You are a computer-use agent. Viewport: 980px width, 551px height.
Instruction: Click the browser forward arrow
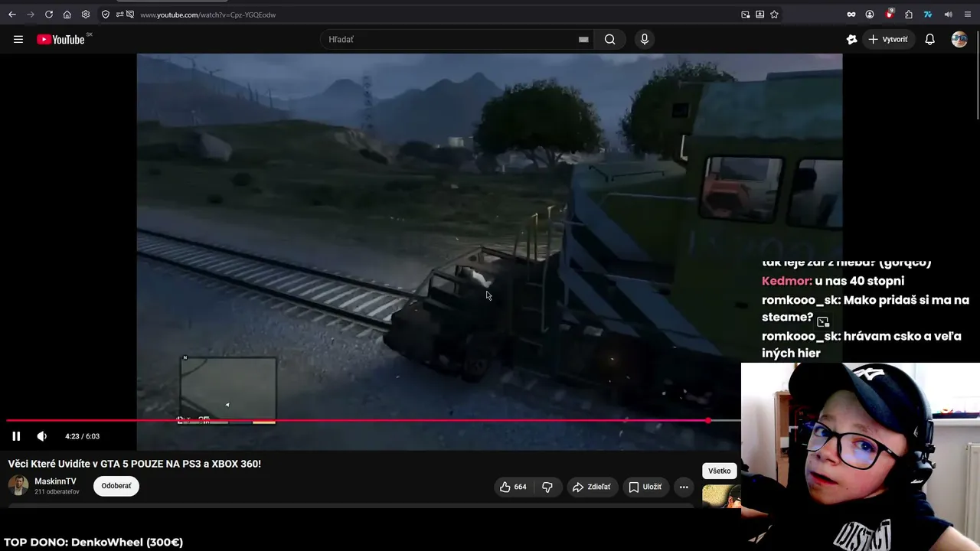[31, 15]
